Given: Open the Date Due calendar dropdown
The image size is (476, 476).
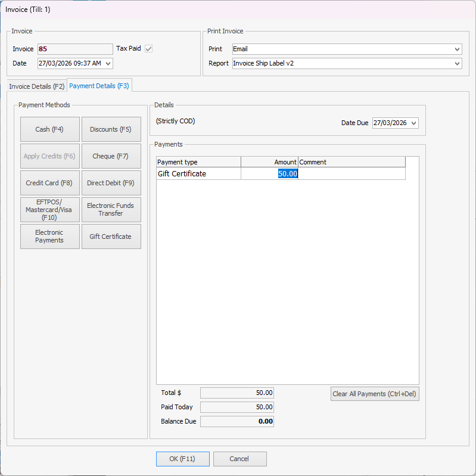Looking at the screenshot, I should [x=414, y=123].
